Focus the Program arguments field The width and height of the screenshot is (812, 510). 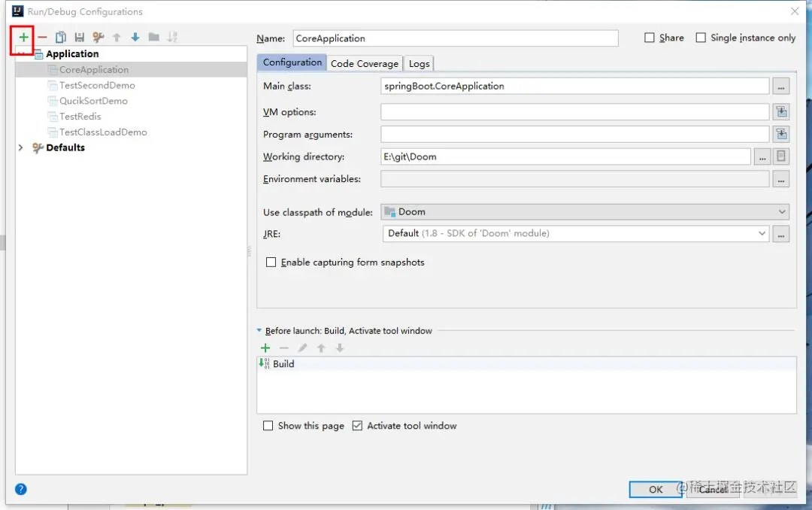pos(575,134)
